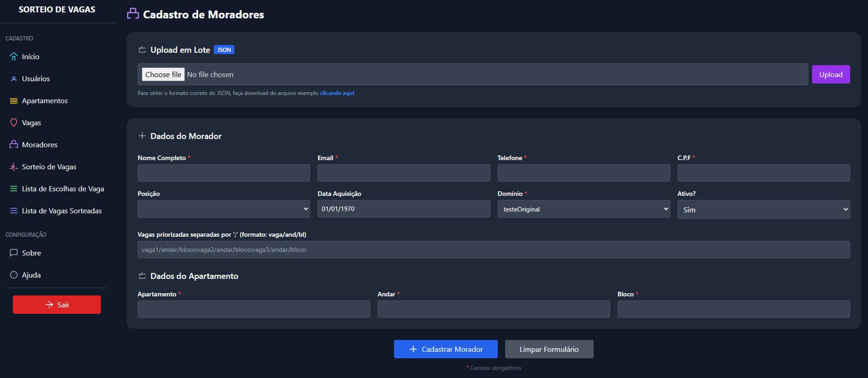Click the purple Moradores sidebar icon
The height and width of the screenshot is (378, 868).
click(x=14, y=145)
